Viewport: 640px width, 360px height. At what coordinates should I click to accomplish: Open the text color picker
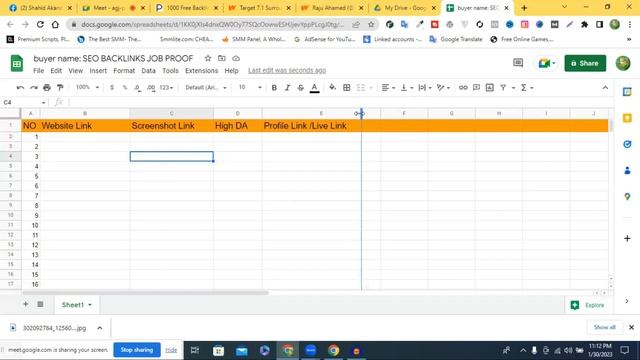coord(314,87)
